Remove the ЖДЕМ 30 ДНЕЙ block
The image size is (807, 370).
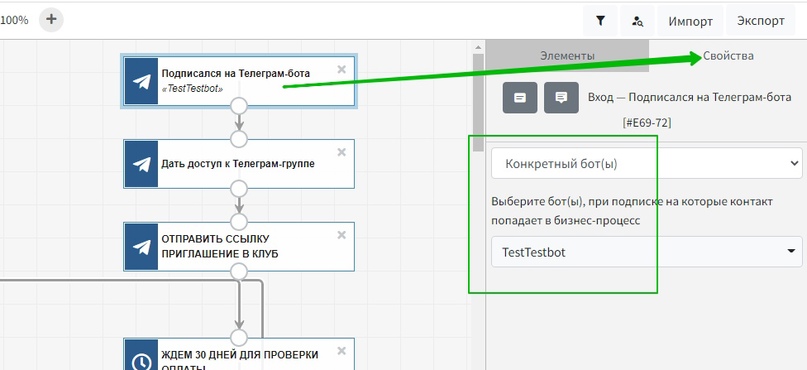click(341, 350)
